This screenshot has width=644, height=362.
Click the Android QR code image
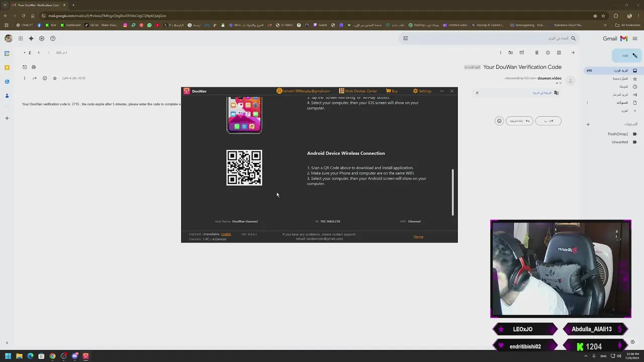tap(244, 167)
